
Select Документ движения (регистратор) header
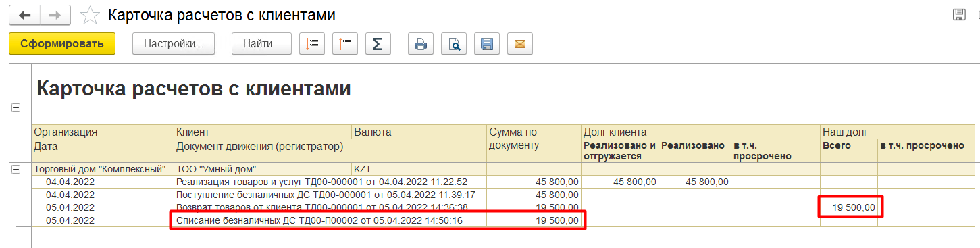(330, 151)
